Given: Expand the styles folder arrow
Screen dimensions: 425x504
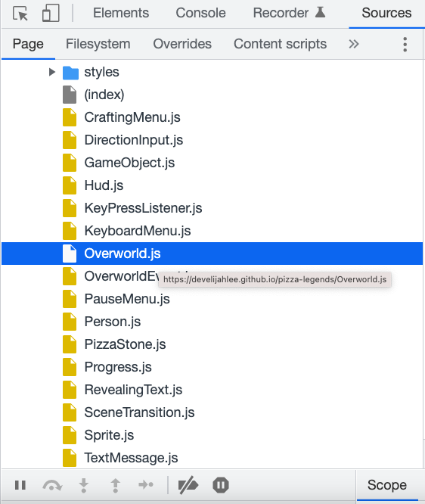Looking at the screenshot, I should click(x=51, y=72).
